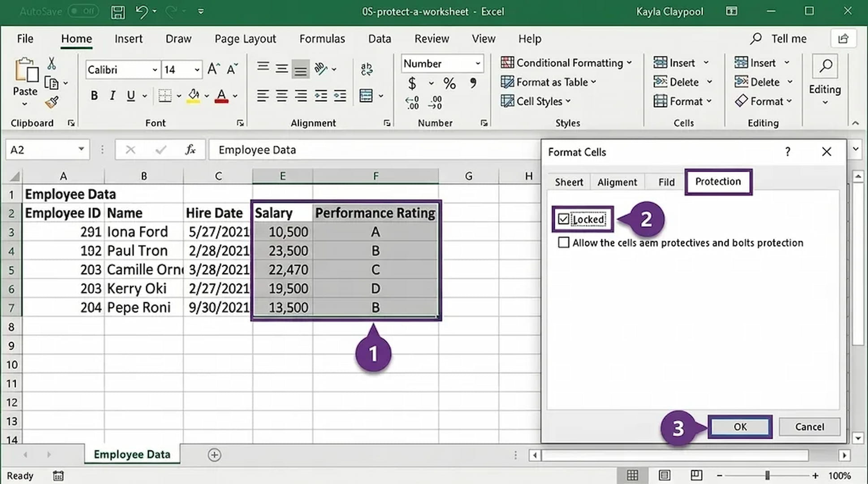Open the Calibri font name dropdown
This screenshot has width=868, height=484.
point(155,69)
